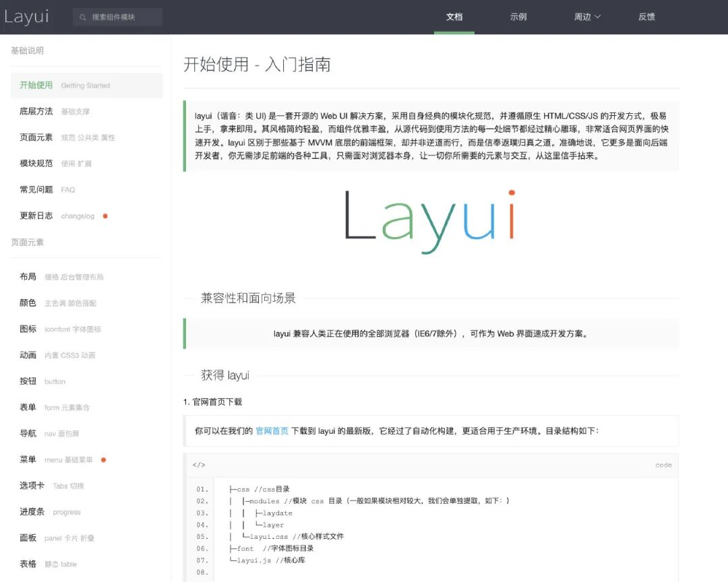Screen dimensions: 728x582
Task: Open 进度条 progress item
Action: [x=86, y=512]
